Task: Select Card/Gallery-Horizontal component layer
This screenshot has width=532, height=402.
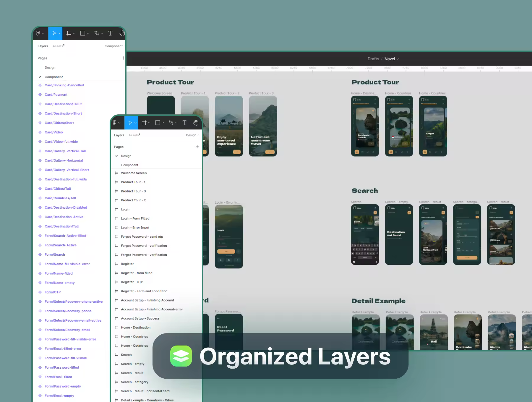Action: [64, 161]
